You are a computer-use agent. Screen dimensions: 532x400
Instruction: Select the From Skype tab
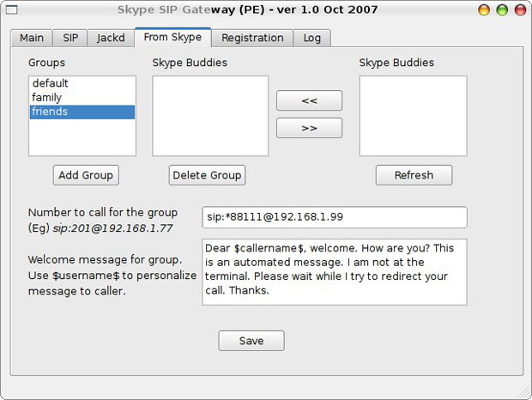[x=172, y=38]
